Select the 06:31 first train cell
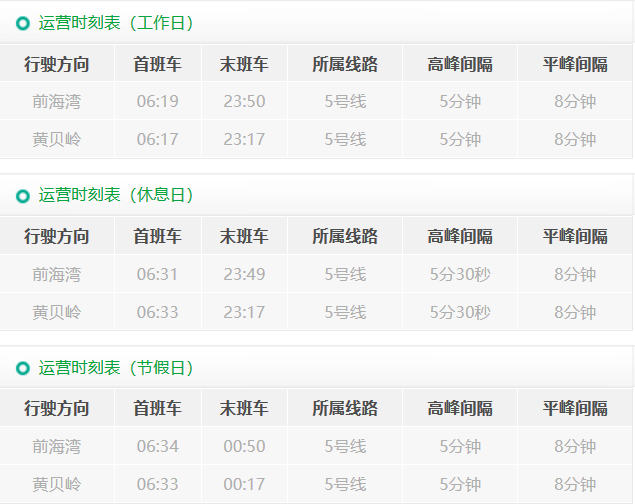The height and width of the screenshot is (504, 635). coord(157,274)
